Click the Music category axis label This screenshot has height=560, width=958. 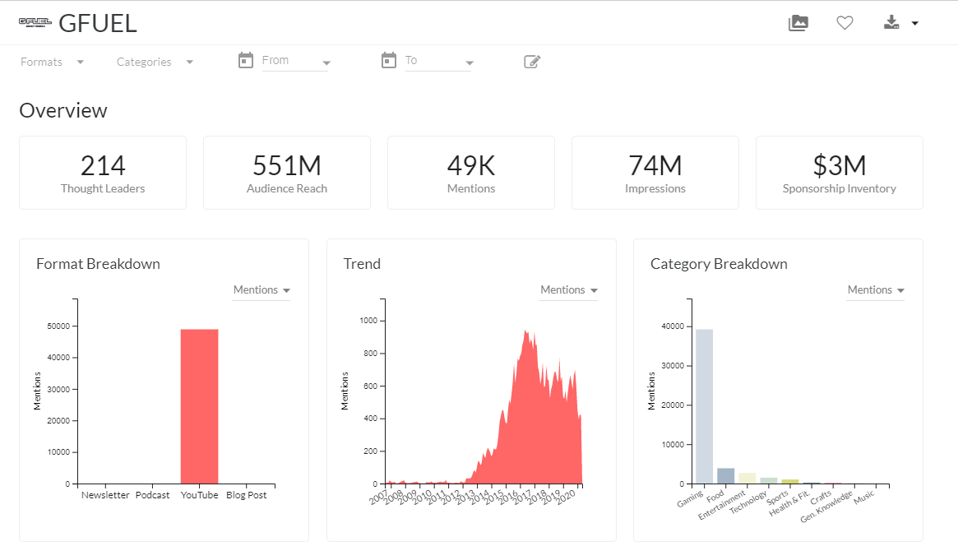click(864, 498)
